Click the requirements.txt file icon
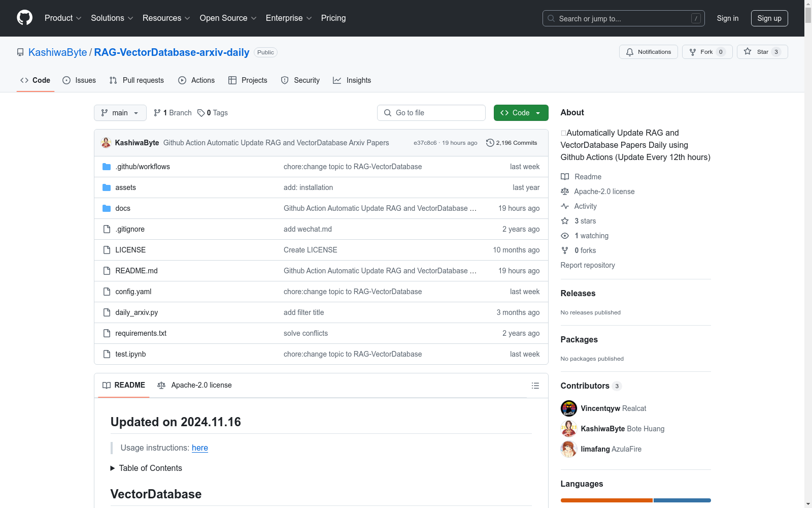 click(107, 333)
